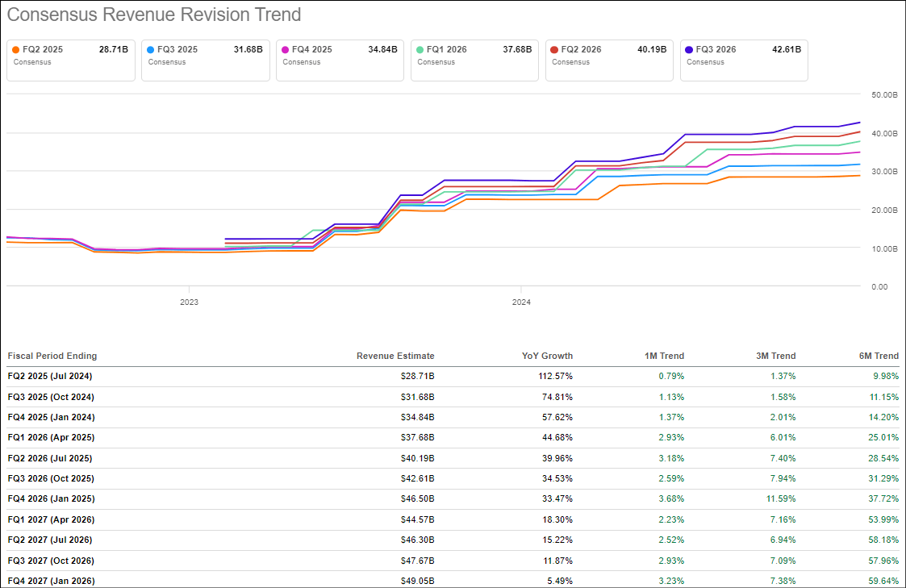Click the magenta FQ4 2025 legend dot
The height and width of the screenshot is (588, 906).
[x=286, y=49]
